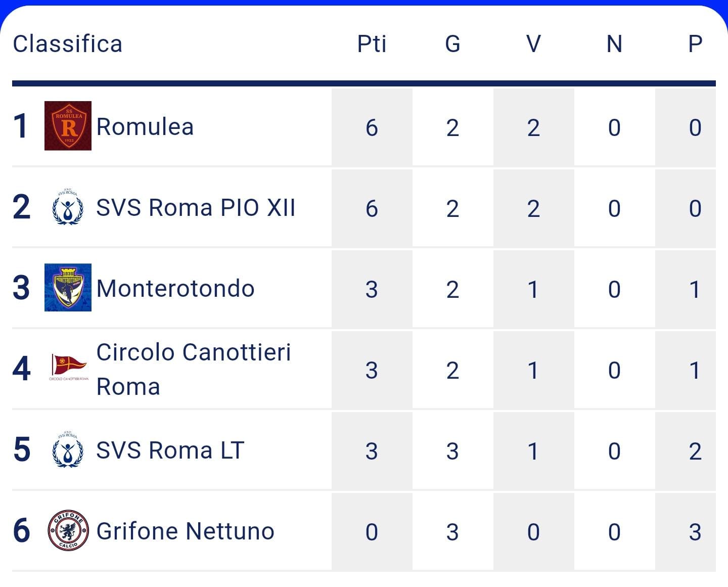Click the Romulea team crest
The height and width of the screenshot is (587, 728).
tap(68, 126)
